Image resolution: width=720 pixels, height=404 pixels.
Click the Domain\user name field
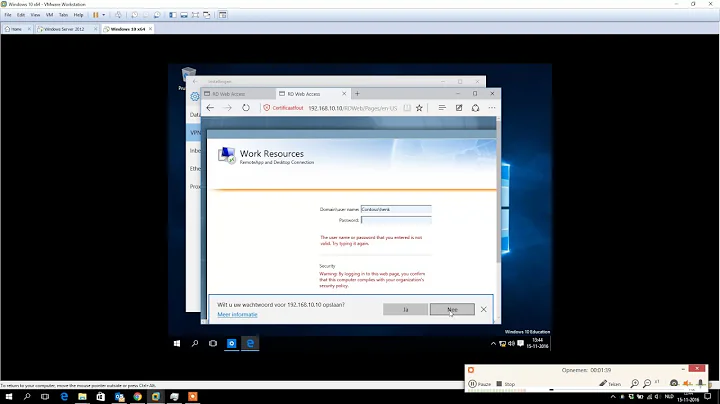(396, 209)
